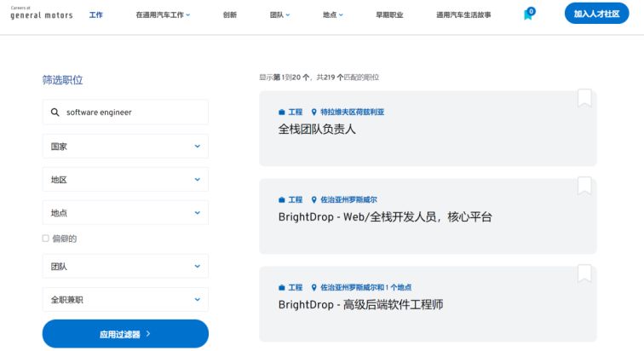Save the BrightDrop Web/全栈开发人员 job
Screen dimensions: 644x351
pyautogui.click(x=584, y=186)
